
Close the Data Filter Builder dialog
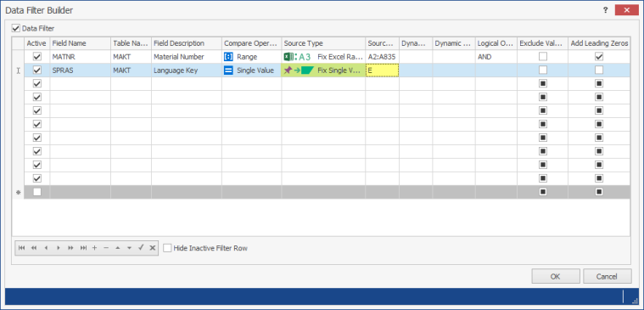click(x=626, y=10)
